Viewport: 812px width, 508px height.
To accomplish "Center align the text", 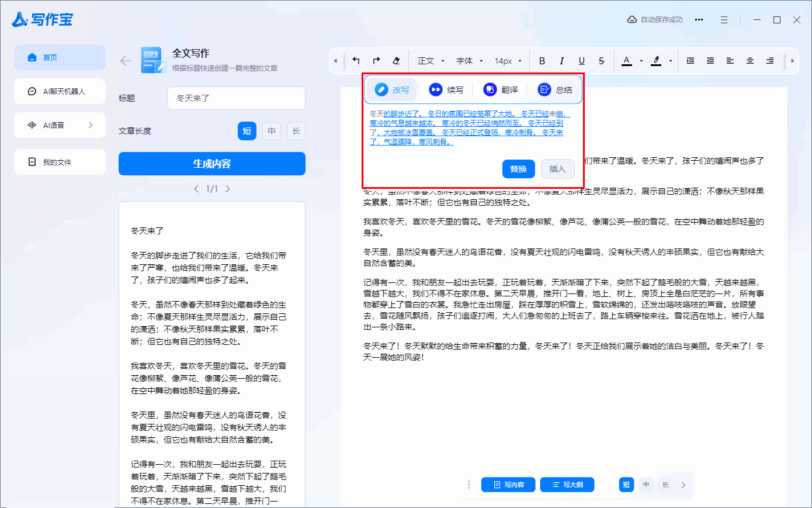I will click(750, 61).
